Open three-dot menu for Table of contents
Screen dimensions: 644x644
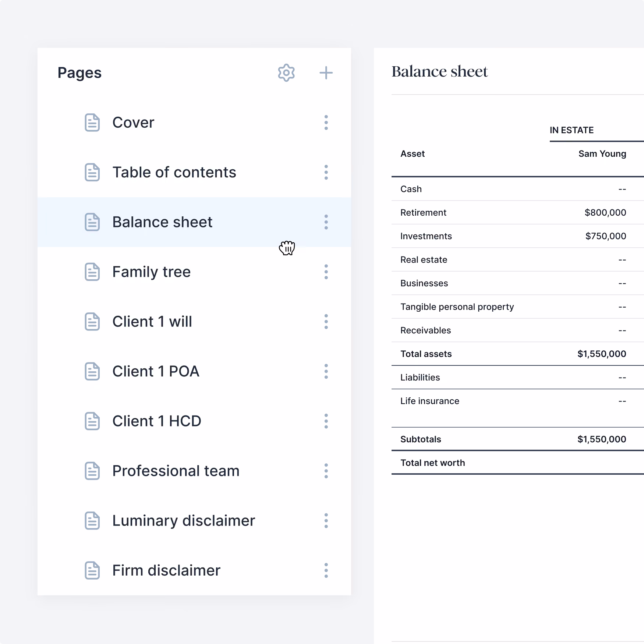[326, 172]
